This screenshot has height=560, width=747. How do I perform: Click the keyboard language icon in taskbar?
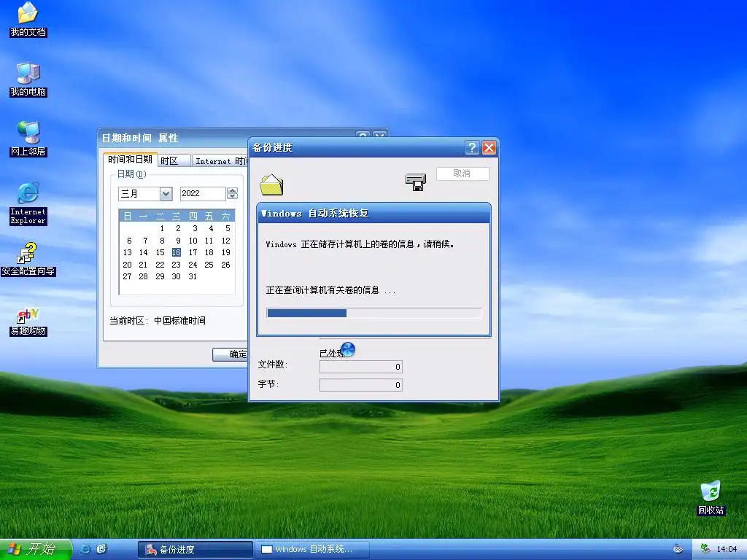point(678,549)
